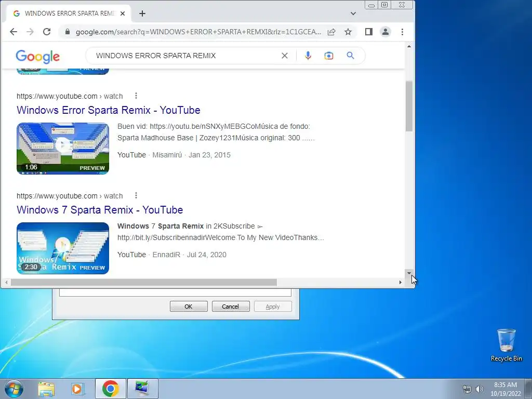Image resolution: width=532 pixels, height=399 pixels.
Task: Play the 2:30 Windows 7 thumbnail
Action: [x=63, y=248]
